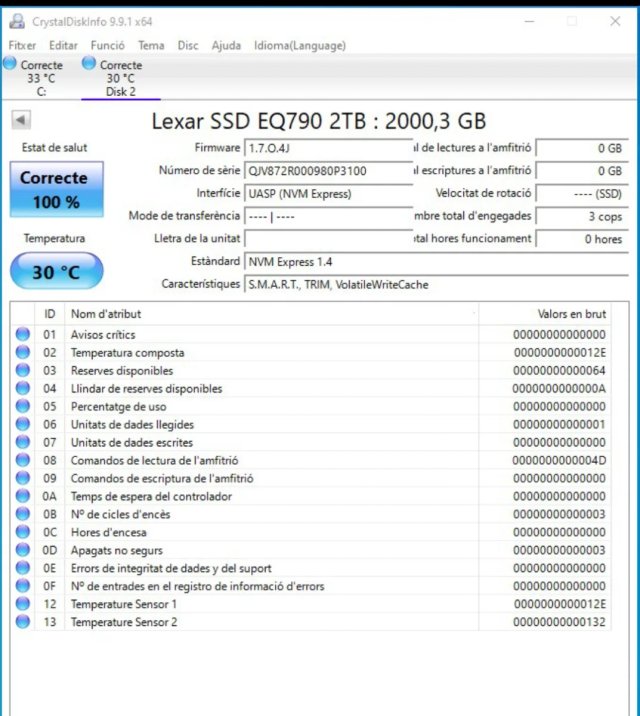Screen dimensions: 640x716
Task: Click raw value 00000000000064
Action: tap(559, 370)
